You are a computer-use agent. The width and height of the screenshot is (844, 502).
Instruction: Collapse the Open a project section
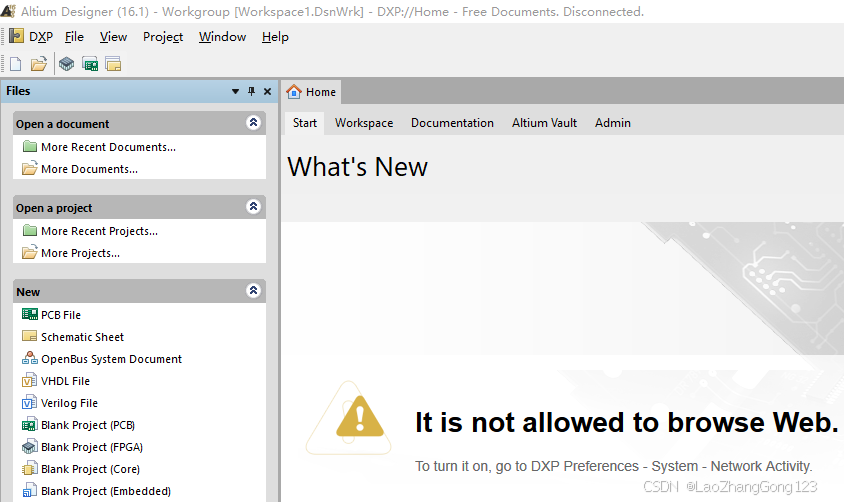[254, 207]
